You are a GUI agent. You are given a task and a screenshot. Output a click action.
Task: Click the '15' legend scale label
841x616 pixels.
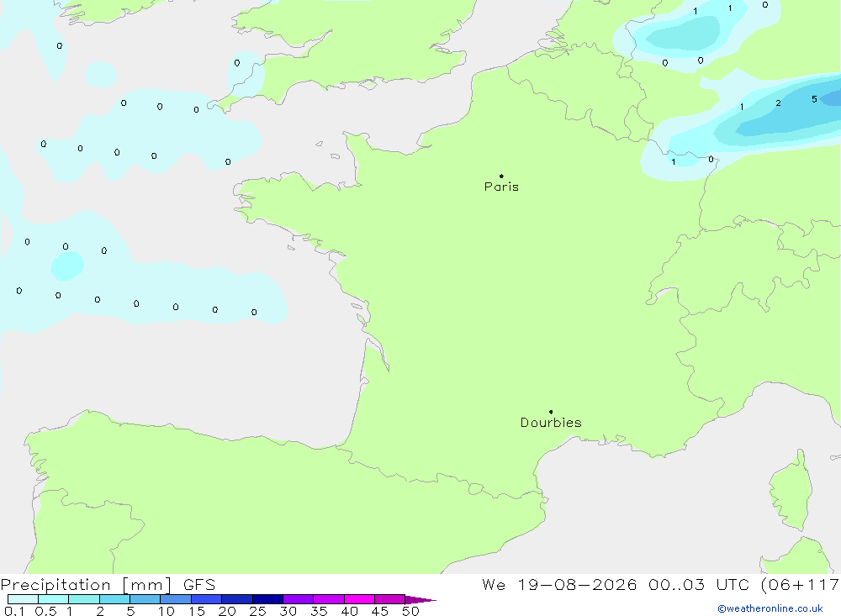pyautogui.click(x=197, y=611)
